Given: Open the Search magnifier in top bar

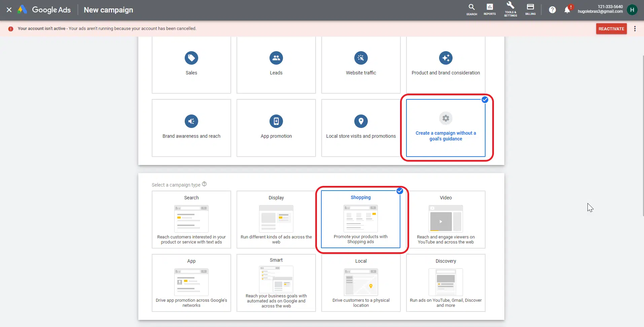Looking at the screenshot, I should click(471, 9).
